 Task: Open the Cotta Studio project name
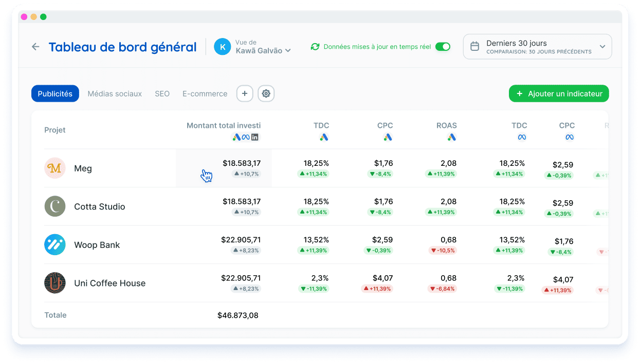click(100, 206)
